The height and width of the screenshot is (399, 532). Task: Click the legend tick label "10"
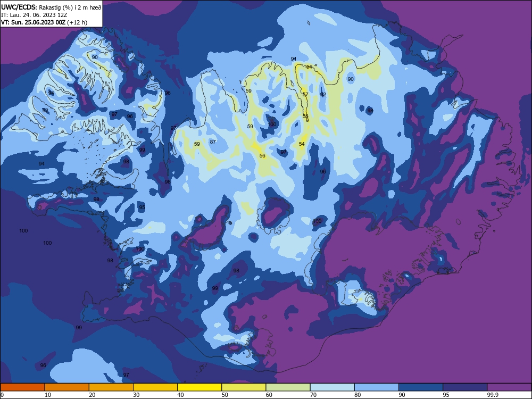point(48,395)
